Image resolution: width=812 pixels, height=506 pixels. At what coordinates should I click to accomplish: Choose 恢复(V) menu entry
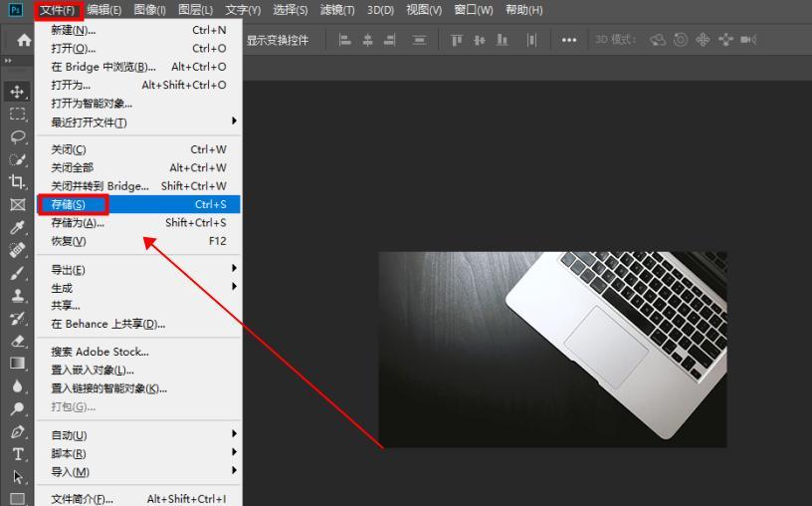tap(137, 241)
